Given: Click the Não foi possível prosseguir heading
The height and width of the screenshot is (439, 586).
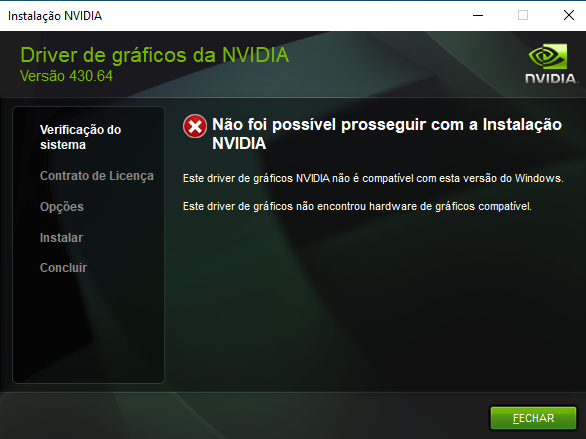Looking at the screenshot, I should pyautogui.click(x=387, y=134).
